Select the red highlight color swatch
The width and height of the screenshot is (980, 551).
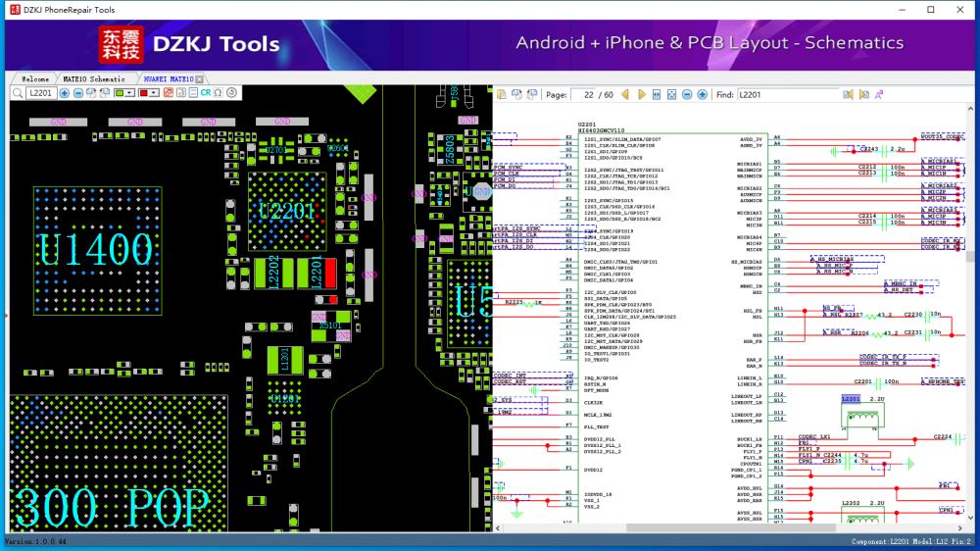[x=144, y=93]
